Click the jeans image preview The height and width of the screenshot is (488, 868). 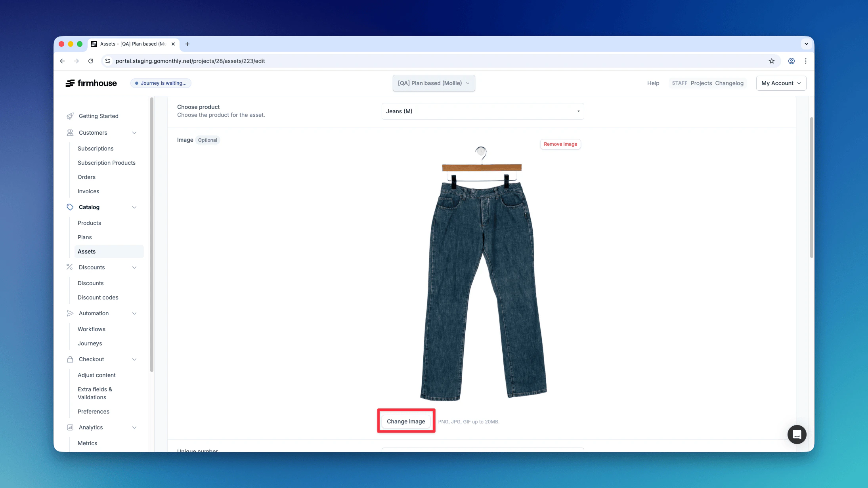click(482, 273)
